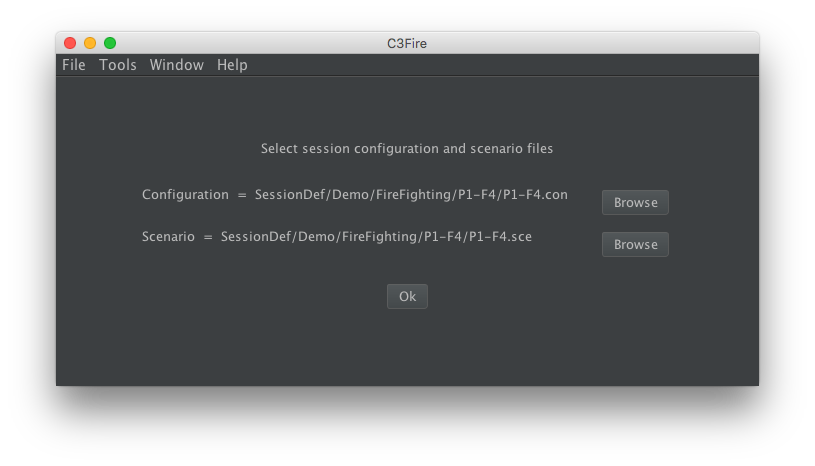Open the Help menu
Image resolution: width=815 pixels, height=466 pixels.
(x=232, y=65)
